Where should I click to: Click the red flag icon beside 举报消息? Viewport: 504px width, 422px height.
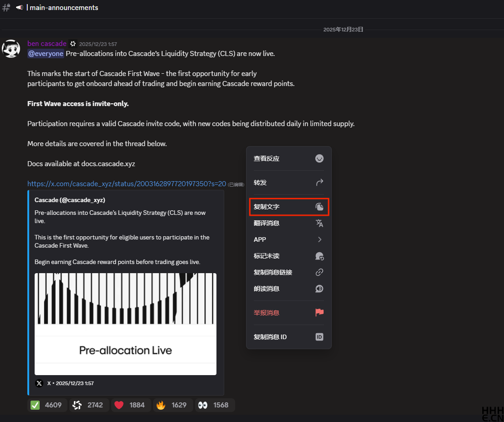tap(319, 312)
